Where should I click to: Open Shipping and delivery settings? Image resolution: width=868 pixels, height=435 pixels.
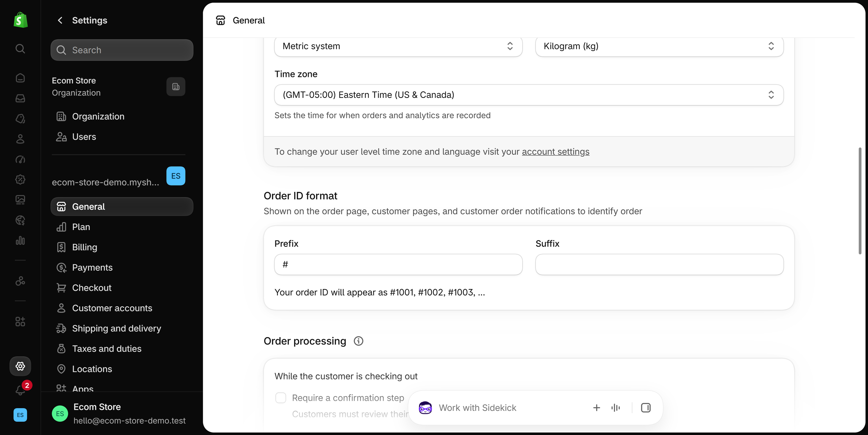[x=122, y=328]
